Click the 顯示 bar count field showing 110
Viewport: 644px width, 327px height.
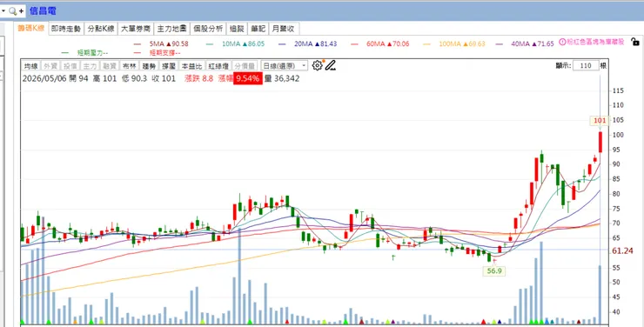point(586,65)
